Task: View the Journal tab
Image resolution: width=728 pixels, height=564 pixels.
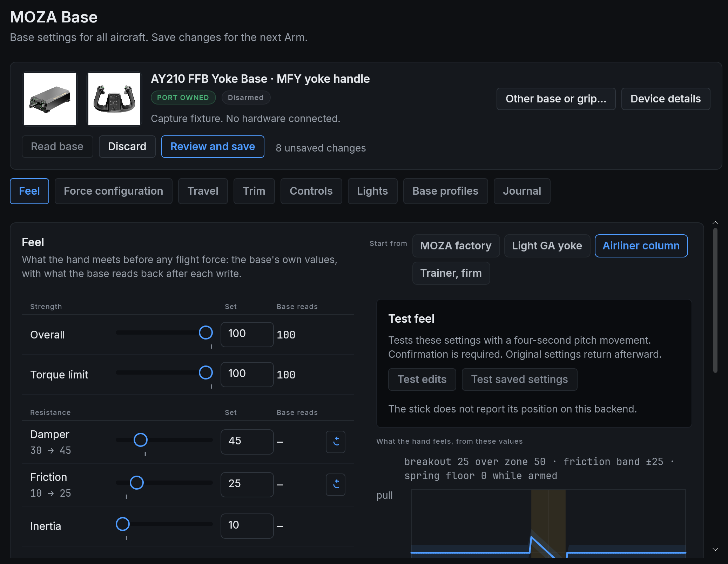Action: coord(522,191)
